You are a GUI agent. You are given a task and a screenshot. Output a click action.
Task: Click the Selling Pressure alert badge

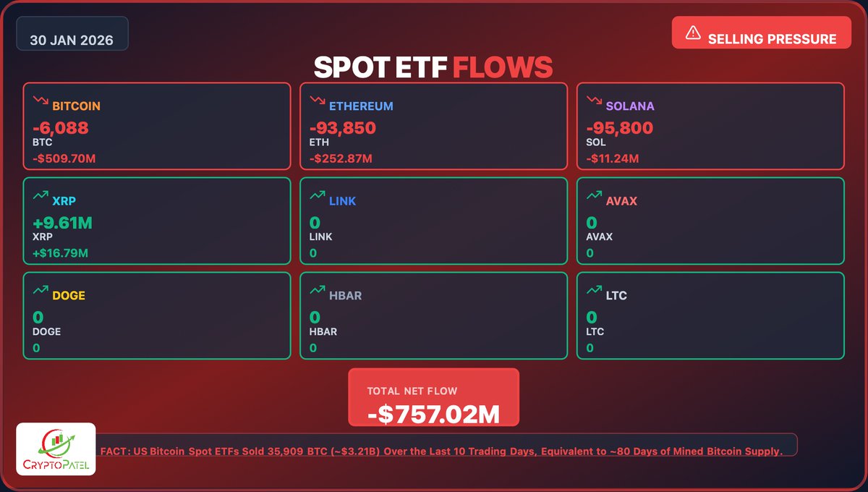click(761, 33)
